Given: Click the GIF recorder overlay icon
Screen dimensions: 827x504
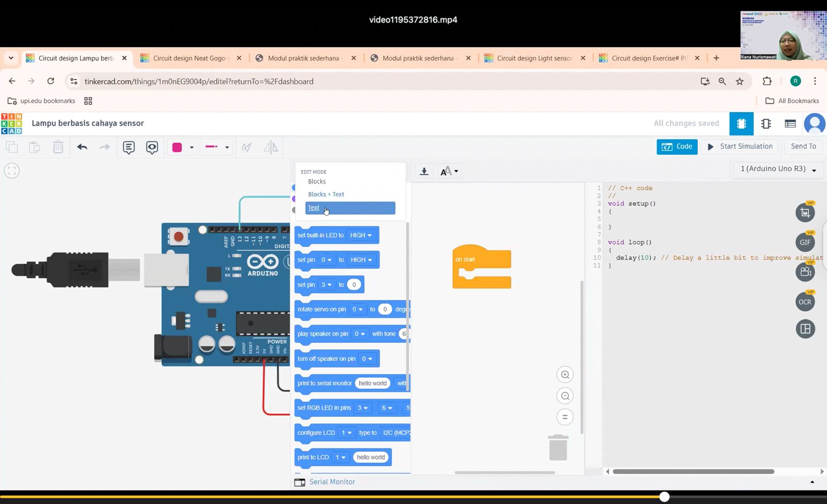Looking at the screenshot, I should pyautogui.click(x=805, y=242).
